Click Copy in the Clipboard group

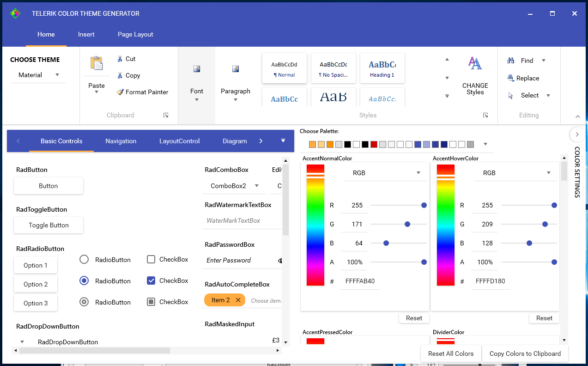[x=128, y=75]
